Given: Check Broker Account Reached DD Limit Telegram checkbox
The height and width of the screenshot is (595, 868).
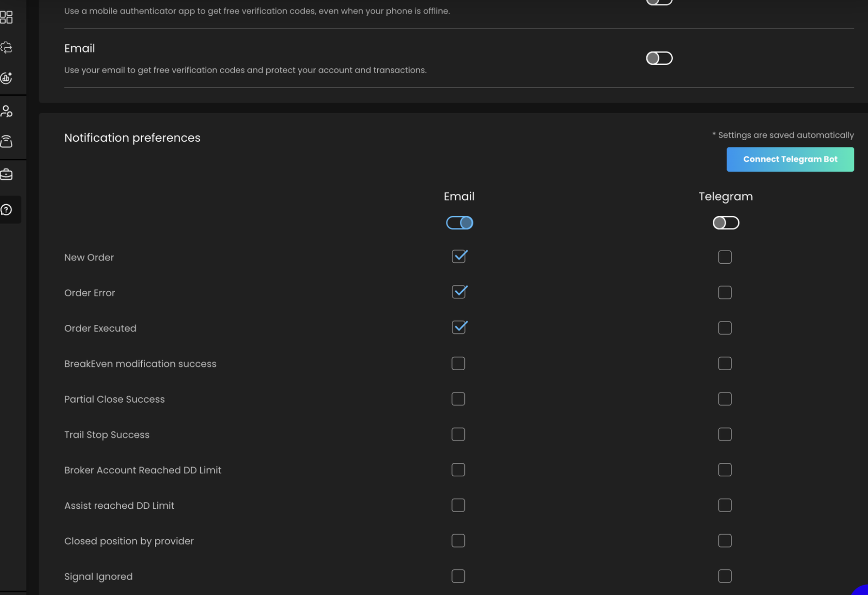Looking at the screenshot, I should pos(725,470).
